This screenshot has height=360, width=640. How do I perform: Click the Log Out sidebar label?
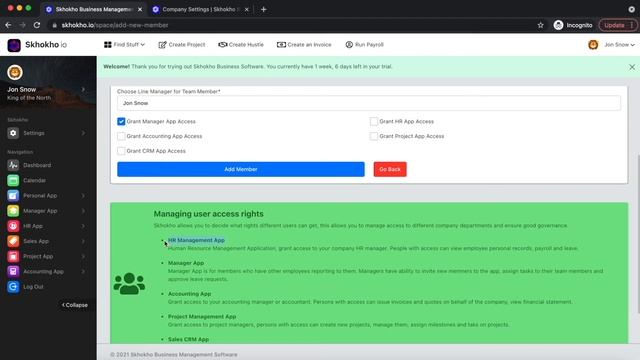(33, 287)
